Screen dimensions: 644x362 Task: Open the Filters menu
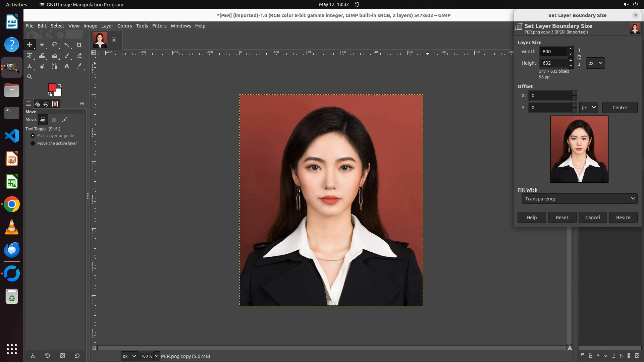click(x=159, y=26)
